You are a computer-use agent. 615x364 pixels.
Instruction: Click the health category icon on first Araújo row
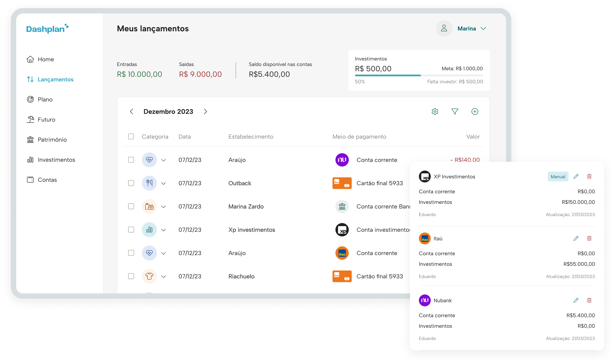pyautogui.click(x=149, y=160)
